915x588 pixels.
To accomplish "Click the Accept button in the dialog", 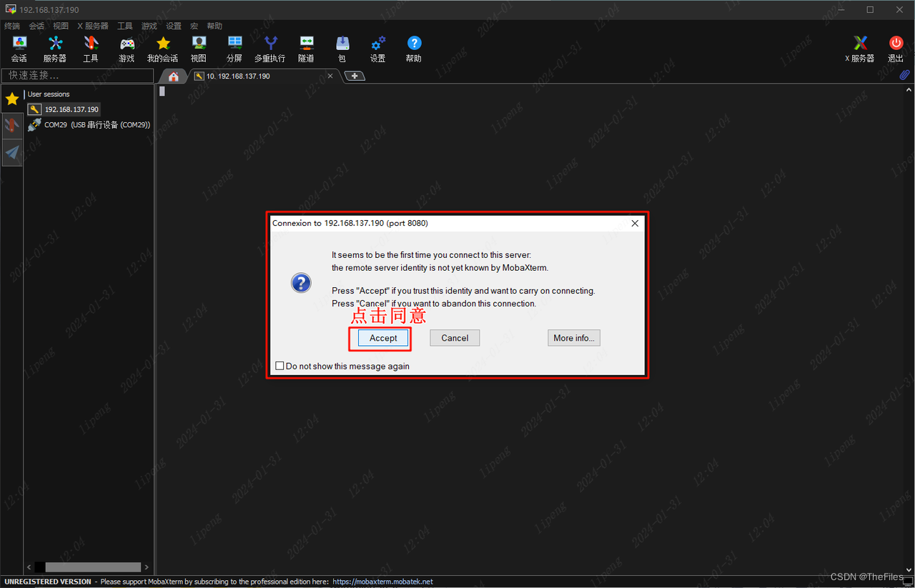I will tap(382, 337).
